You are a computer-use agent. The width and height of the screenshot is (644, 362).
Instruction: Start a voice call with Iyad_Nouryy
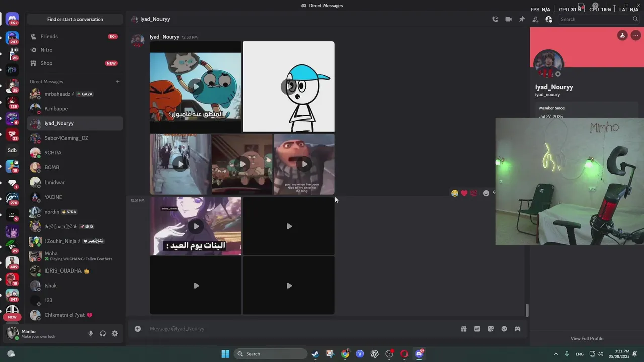point(495,19)
